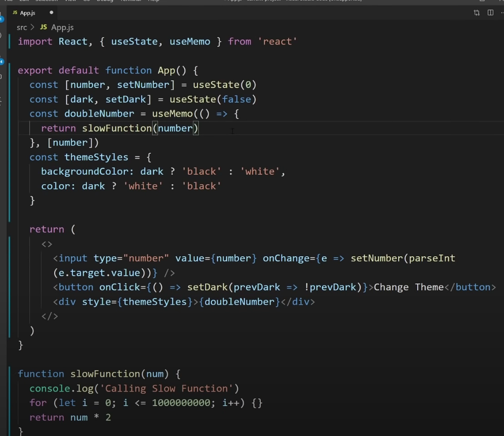Click 'onClick' attribute in the button tag

click(x=120, y=288)
